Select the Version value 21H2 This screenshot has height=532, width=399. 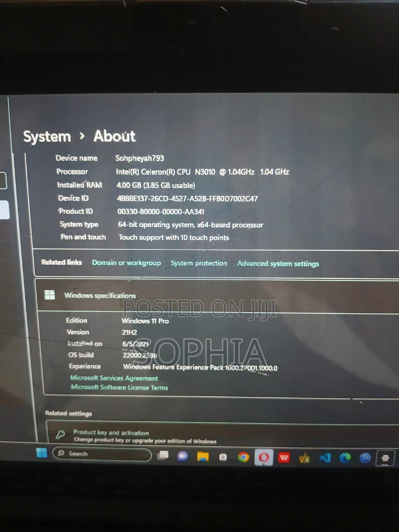tap(130, 332)
